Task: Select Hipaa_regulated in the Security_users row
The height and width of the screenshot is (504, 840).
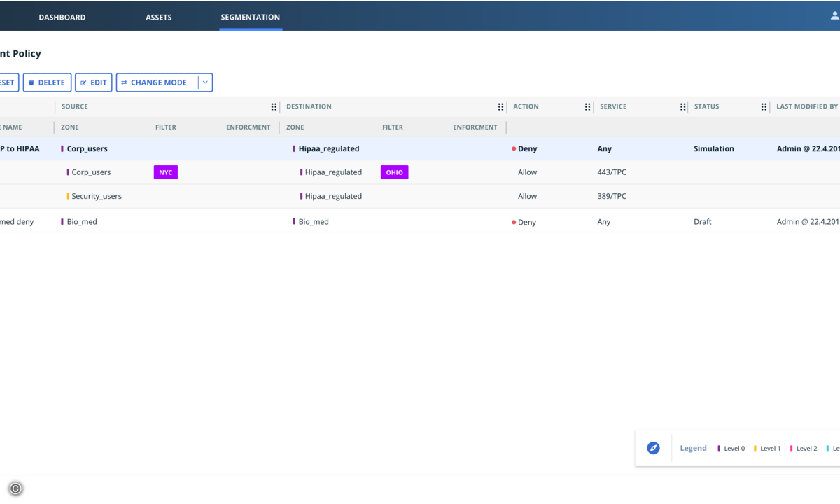Action: pyautogui.click(x=333, y=196)
